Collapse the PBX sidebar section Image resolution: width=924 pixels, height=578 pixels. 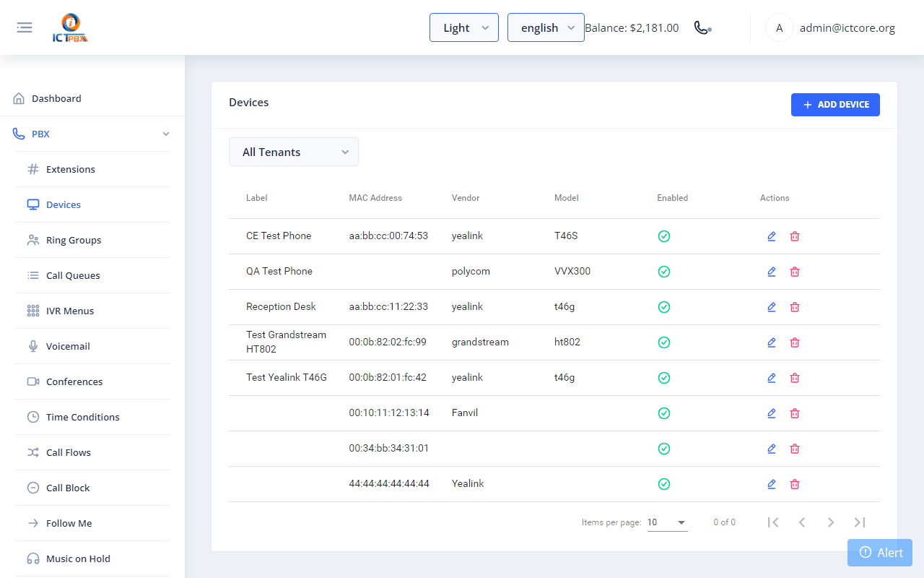(x=92, y=134)
